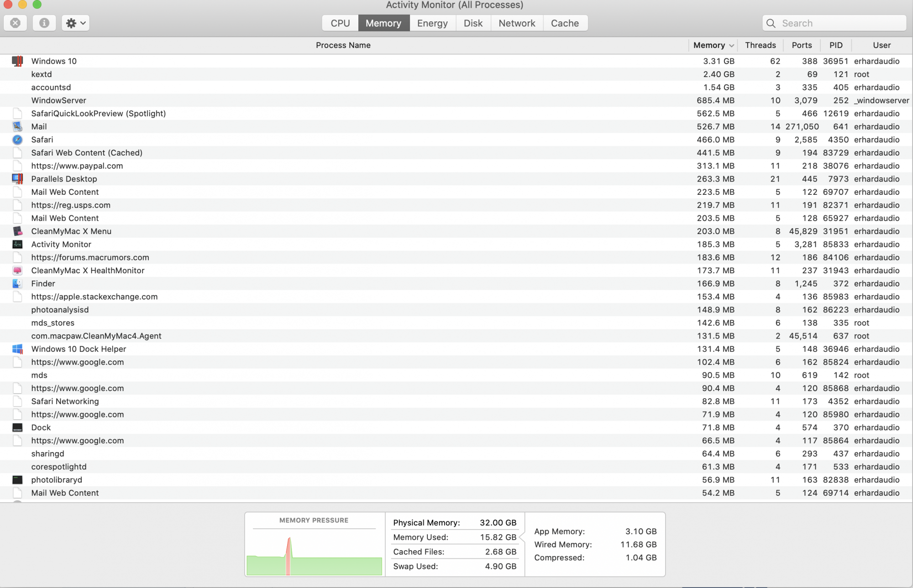This screenshot has height=588, width=913.
Task: Click the Finder process icon
Action: pos(17,284)
